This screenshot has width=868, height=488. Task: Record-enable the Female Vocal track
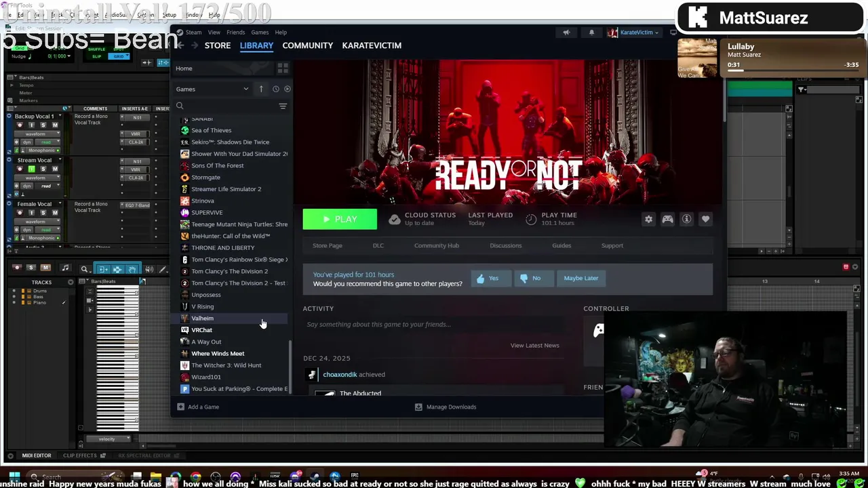tap(19, 212)
